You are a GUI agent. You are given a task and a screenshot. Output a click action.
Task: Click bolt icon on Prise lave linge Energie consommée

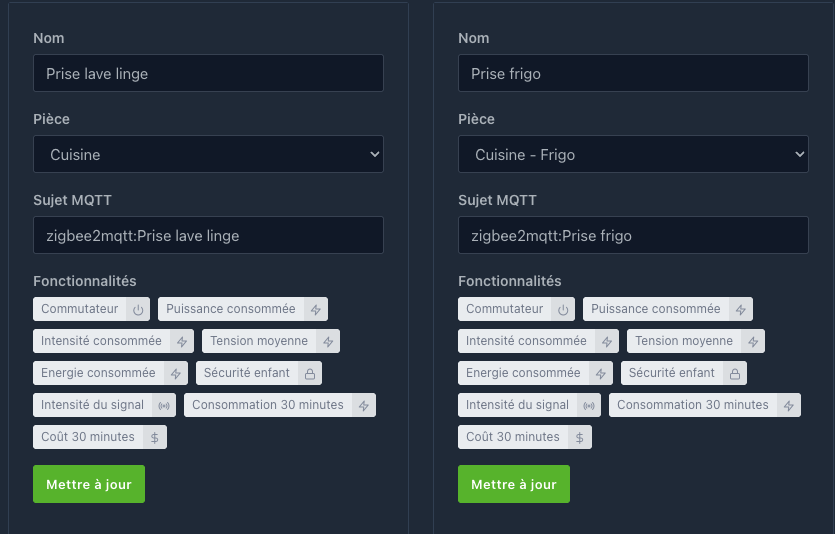click(x=176, y=374)
